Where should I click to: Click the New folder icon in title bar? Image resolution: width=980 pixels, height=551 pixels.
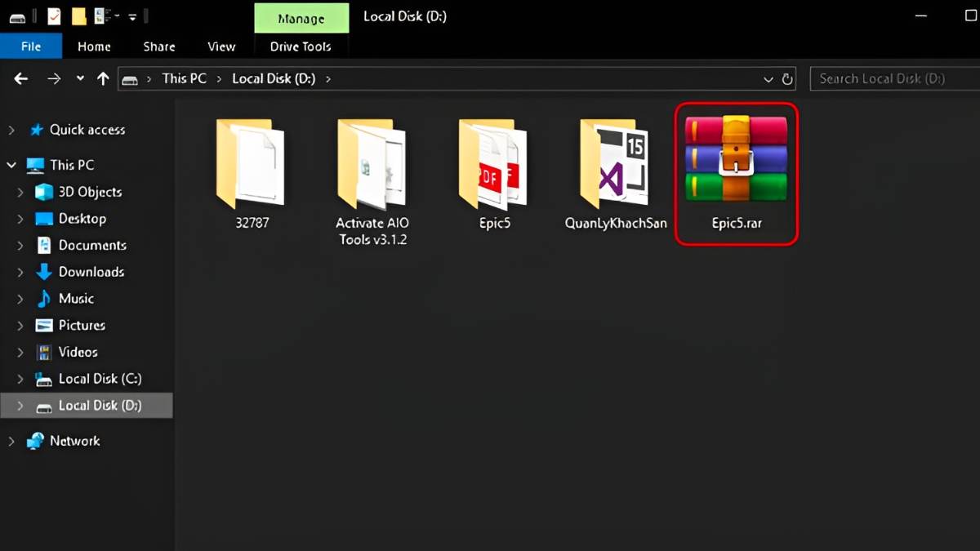pyautogui.click(x=78, y=16)
